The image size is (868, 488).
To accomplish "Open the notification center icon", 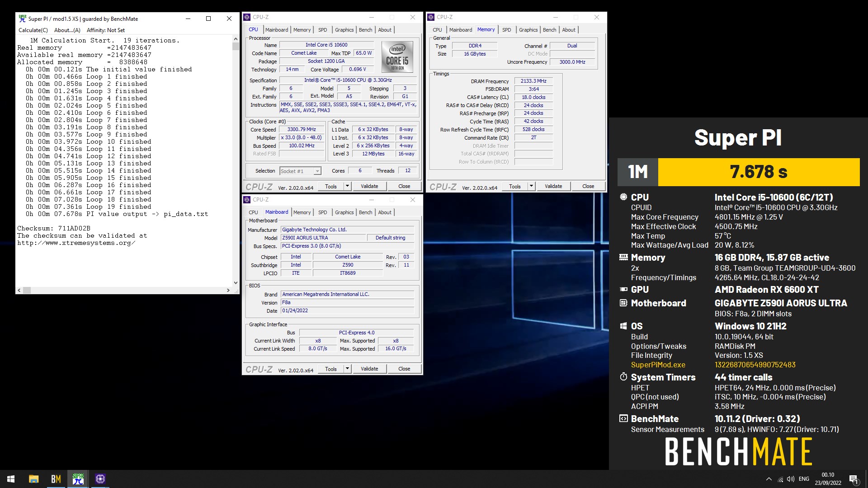I will 854,479.
